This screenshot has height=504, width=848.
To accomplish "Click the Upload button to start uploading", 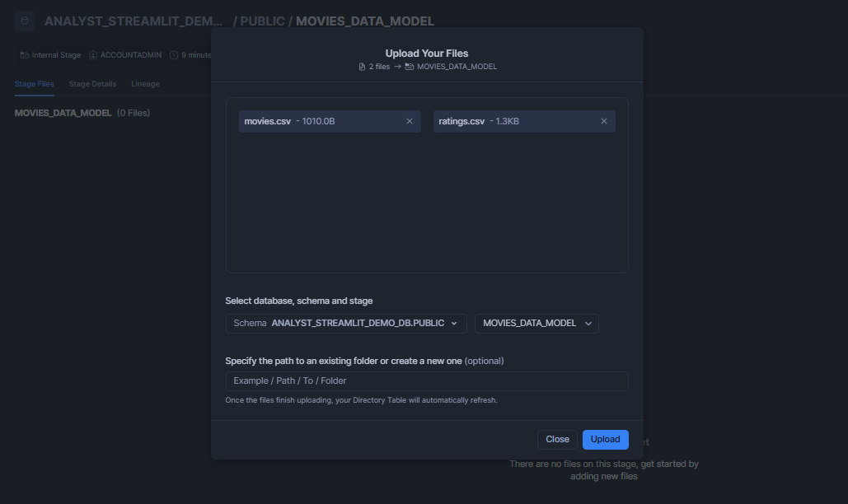I will 605,439.
